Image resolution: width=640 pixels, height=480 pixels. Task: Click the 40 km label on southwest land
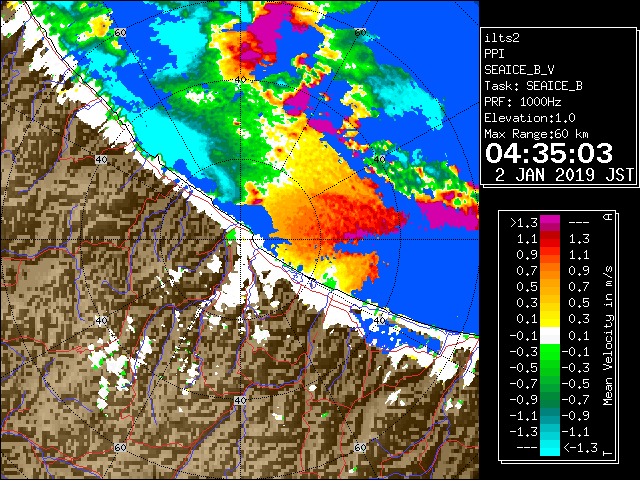(101, 320)
